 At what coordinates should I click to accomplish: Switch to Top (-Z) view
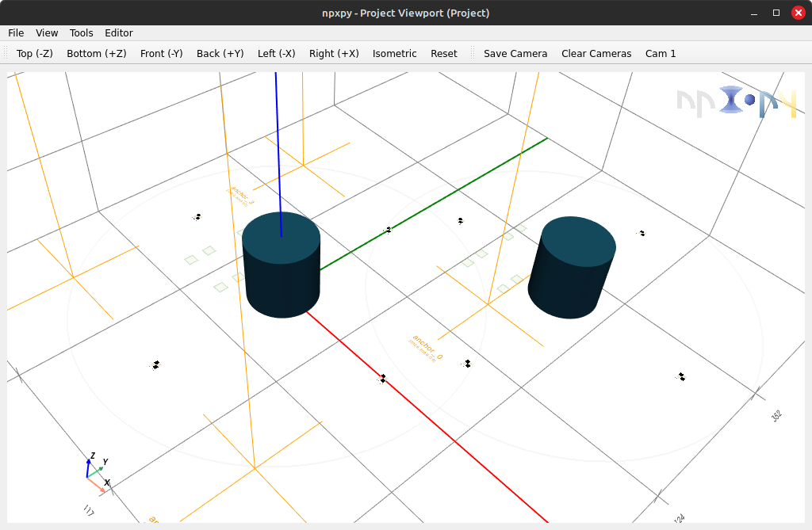click(x=35, y=54)
